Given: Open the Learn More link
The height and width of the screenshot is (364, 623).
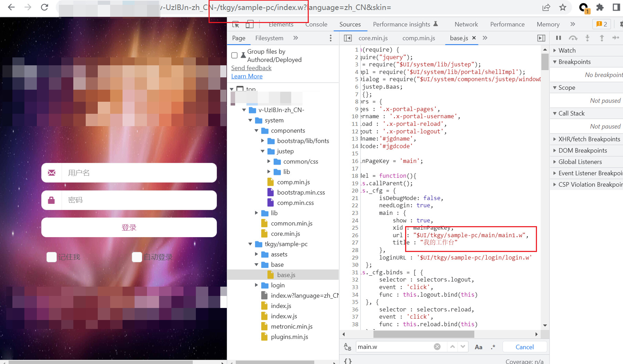Looking at the screenshot, I should [x=247, y=76].
